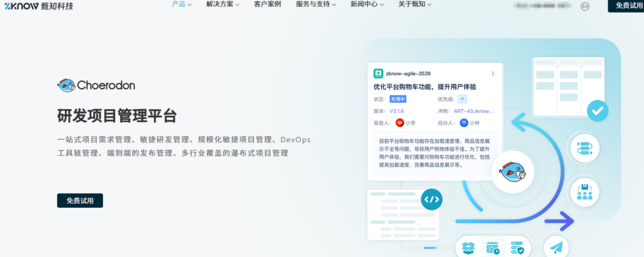The image size is (644, 257).
Task: Click the 处理中 status tag
Action: (x=398, y=99)
